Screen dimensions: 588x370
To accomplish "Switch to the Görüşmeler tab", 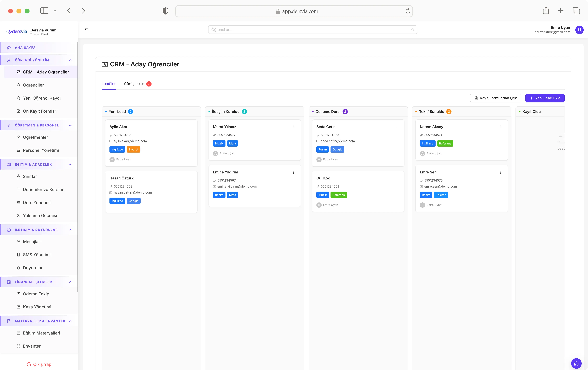I will pyautogui.click(x=134, y=84).
